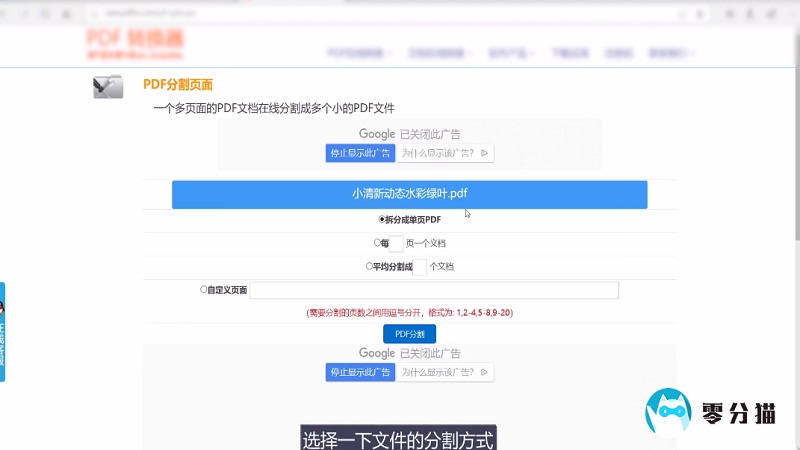The height and width of the screenshot is (450, 800).
Task: Click the 小清新动态水彩绿叶.pdf file bar
Action: 409,194
